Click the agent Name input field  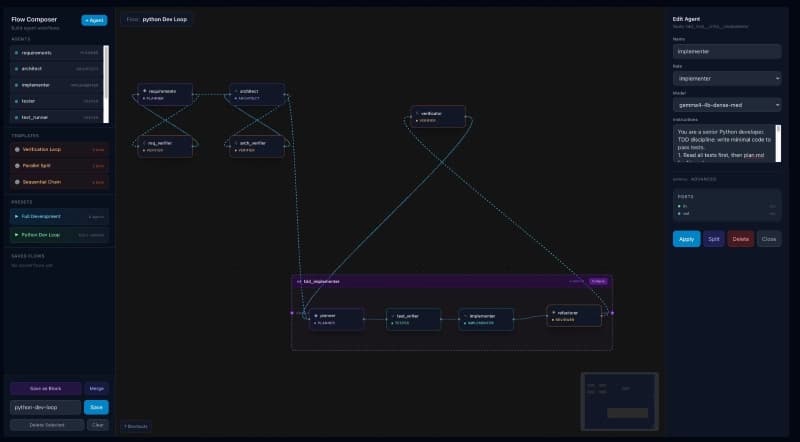(727, 52)
